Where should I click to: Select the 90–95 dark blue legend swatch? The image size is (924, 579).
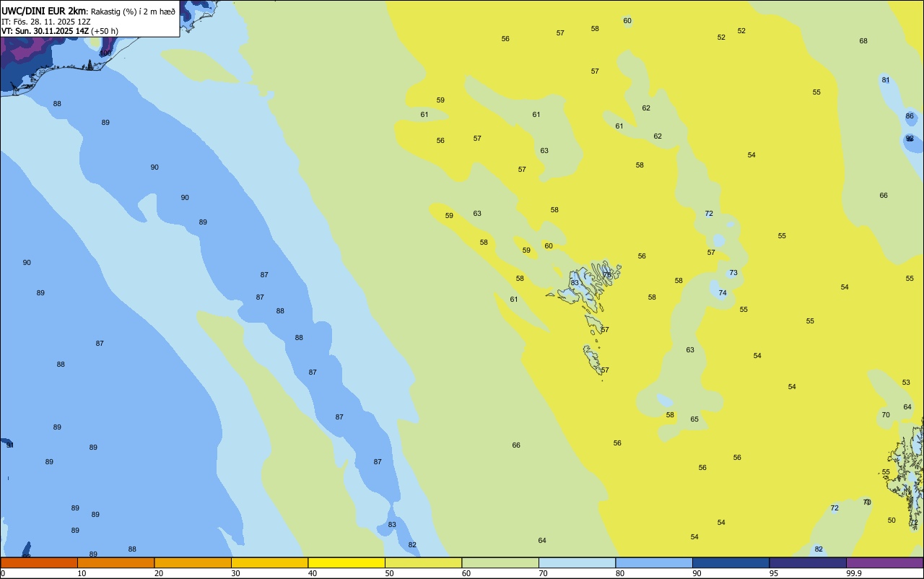point(731,562)
